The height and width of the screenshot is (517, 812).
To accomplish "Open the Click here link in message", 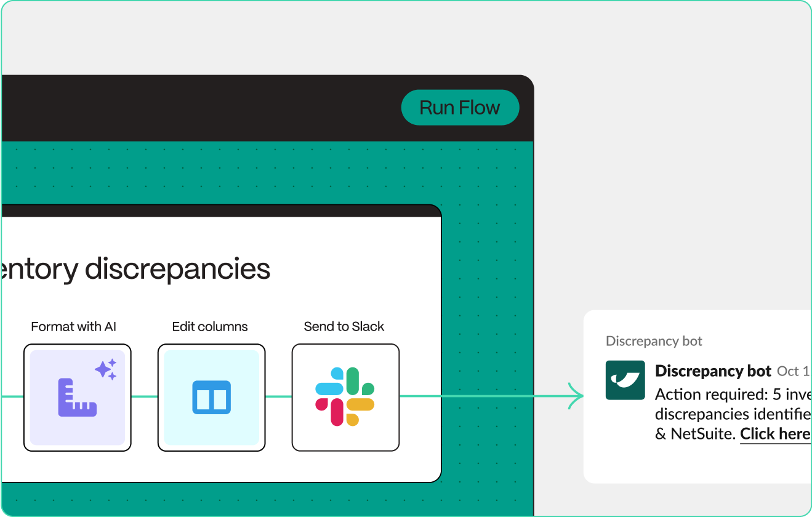I will 775,434.
